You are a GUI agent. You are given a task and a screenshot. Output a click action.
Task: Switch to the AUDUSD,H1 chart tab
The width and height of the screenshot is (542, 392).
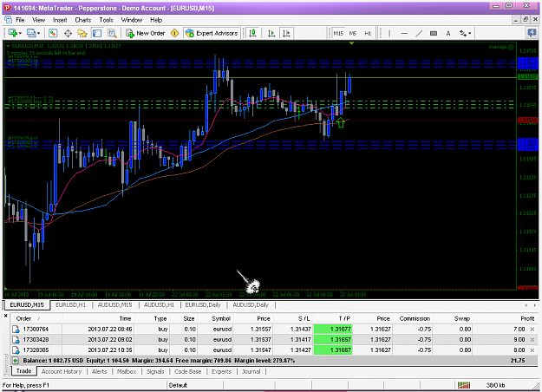tap(159, 305)
